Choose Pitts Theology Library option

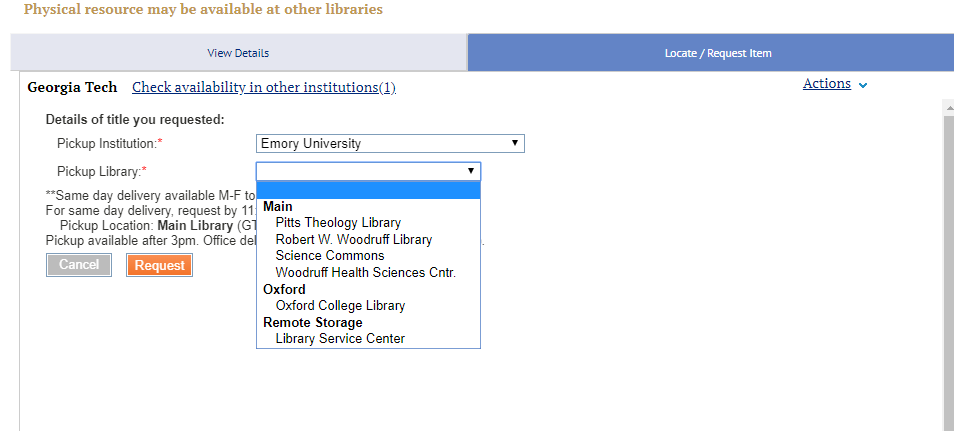click(338, 223)
